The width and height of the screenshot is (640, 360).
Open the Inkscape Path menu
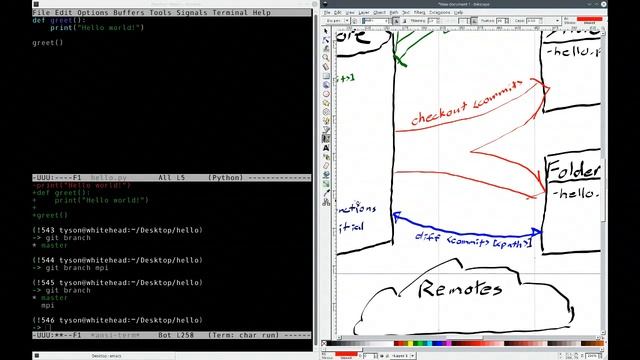pos(394,13)
